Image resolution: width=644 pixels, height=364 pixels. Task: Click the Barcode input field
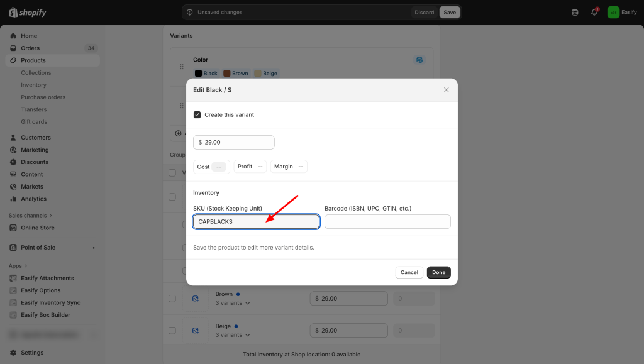(x=387, y=221)
